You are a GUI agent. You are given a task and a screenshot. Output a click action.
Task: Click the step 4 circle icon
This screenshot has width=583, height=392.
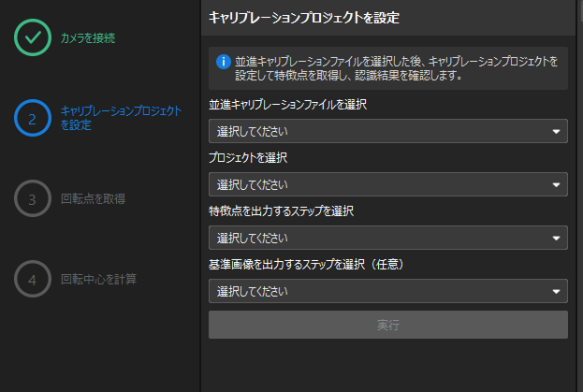tap(33, 279)
